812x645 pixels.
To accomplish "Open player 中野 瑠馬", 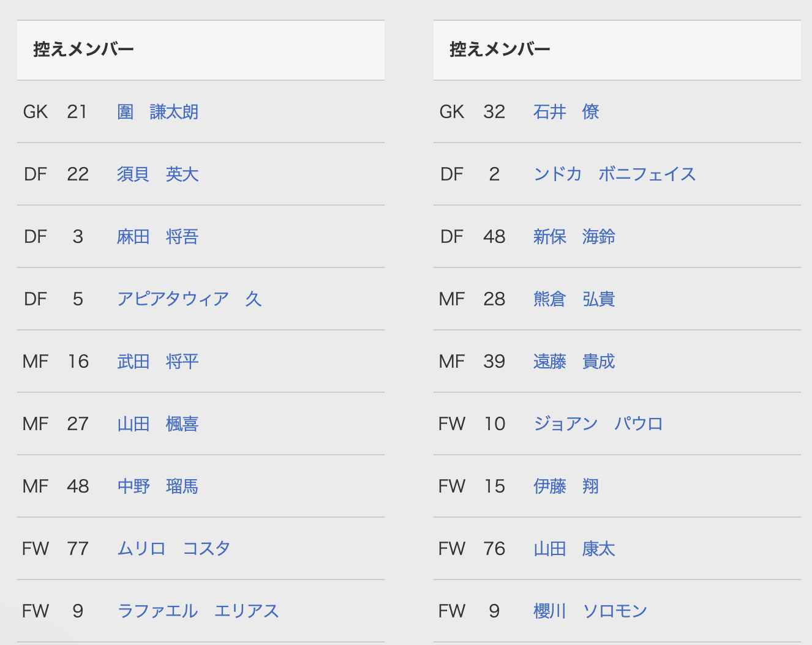I will tap(158, 487).
